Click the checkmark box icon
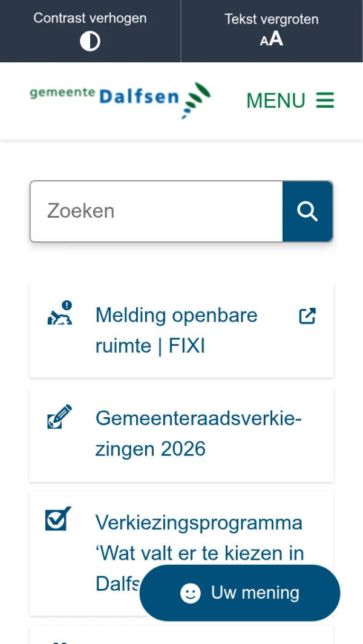363x644 pixels. coord(59,519)
